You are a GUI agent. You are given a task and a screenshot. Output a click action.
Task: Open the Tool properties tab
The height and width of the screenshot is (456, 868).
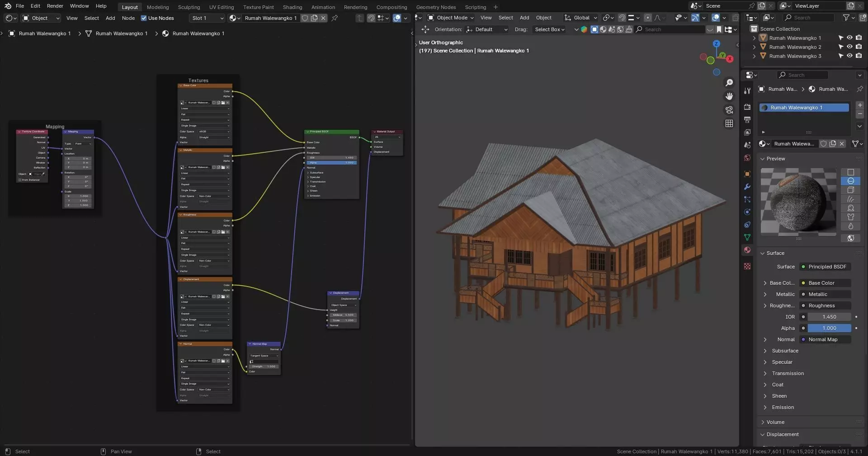tap(747, 91)
